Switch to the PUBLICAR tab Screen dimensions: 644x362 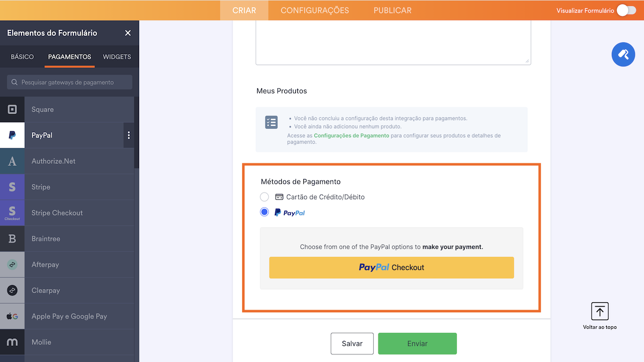pyautogui.click(x=392, y=11)
